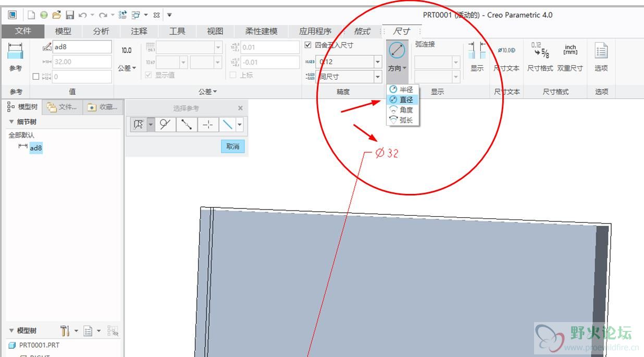
Task: Open the 文件 file menu
Action: click(23, 31)
